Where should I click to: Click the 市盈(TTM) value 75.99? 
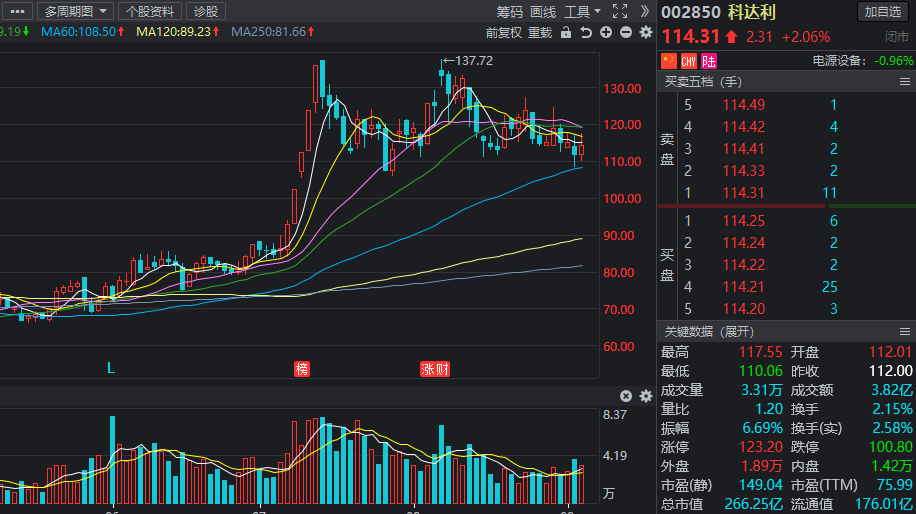tap(894, 485)
